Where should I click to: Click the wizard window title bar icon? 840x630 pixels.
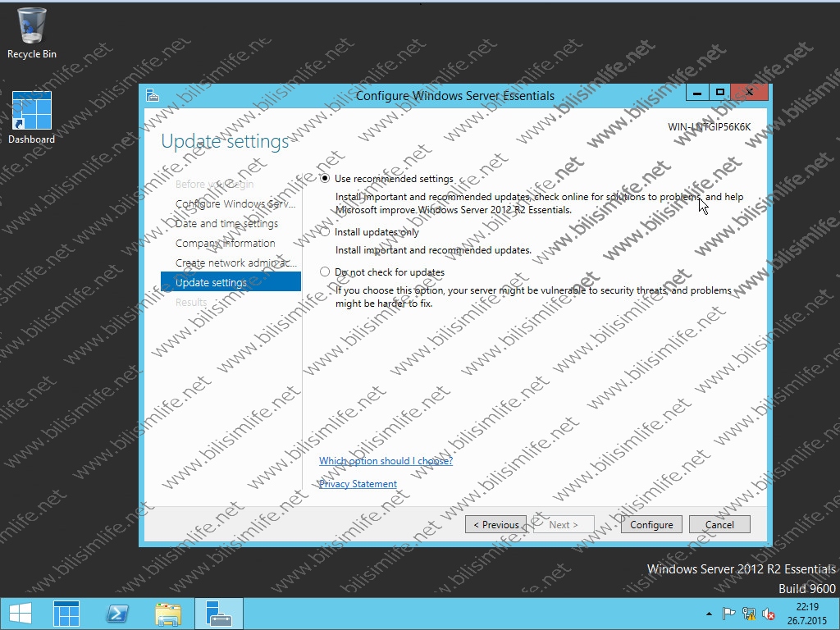click(153, 95)
